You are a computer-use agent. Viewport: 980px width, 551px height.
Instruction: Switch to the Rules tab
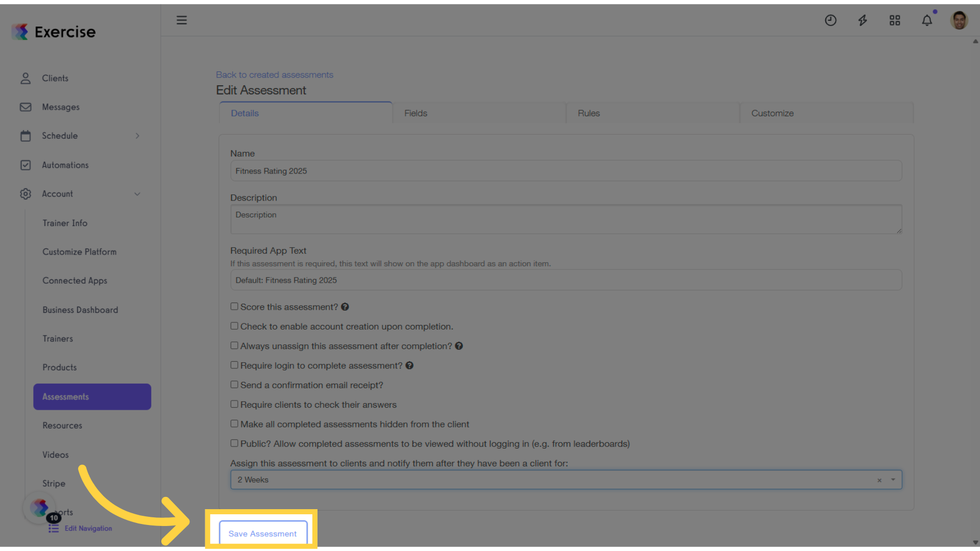pos(589,113)
